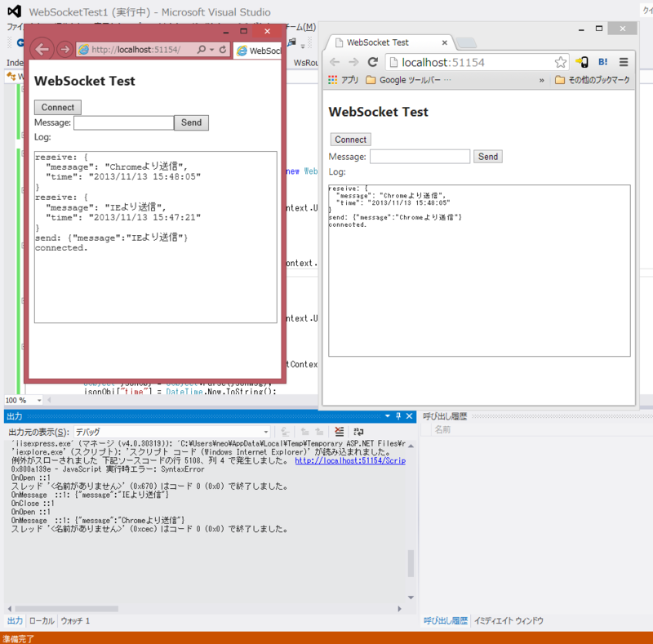The height and width of the screenshot is (644, 653).
Task: Open IE address bar dropdown arrow
Action: tap(212, 50)
